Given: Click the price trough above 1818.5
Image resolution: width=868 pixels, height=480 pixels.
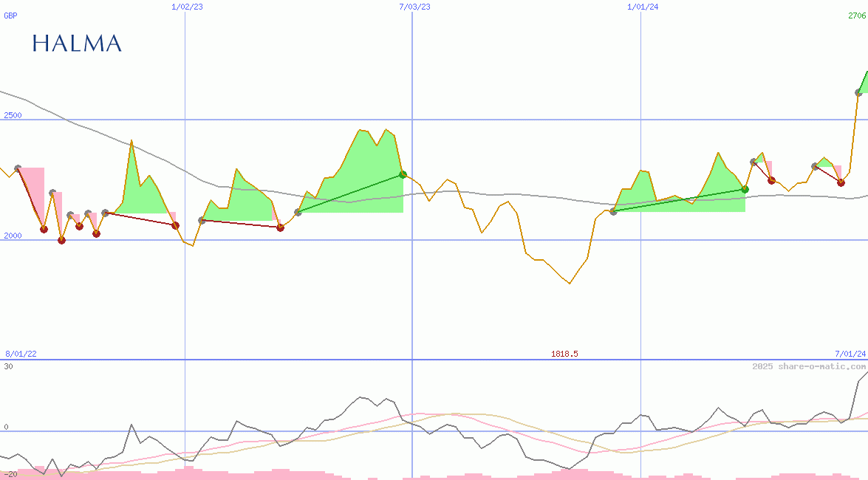Looking at the screenshot, I should [570, 284].
